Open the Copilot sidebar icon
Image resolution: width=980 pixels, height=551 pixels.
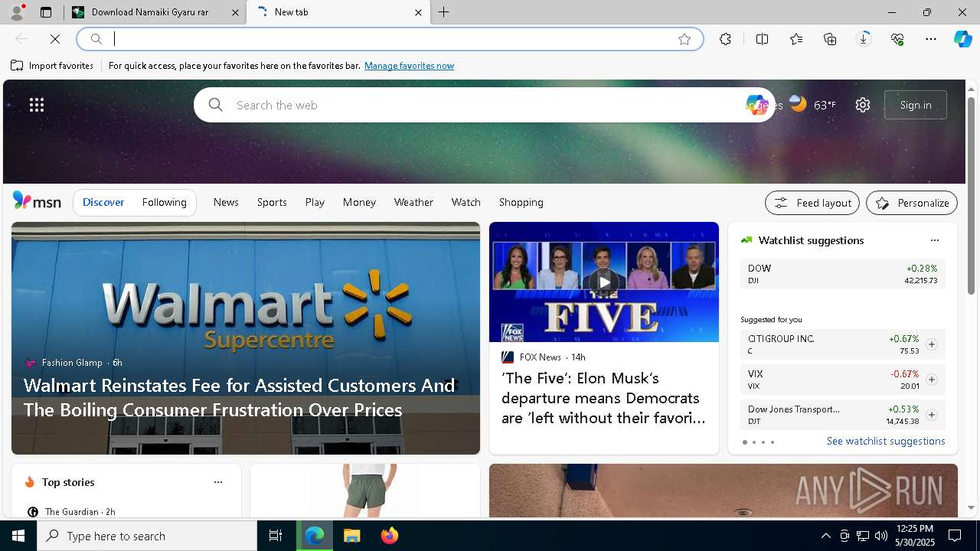[962, 39]
